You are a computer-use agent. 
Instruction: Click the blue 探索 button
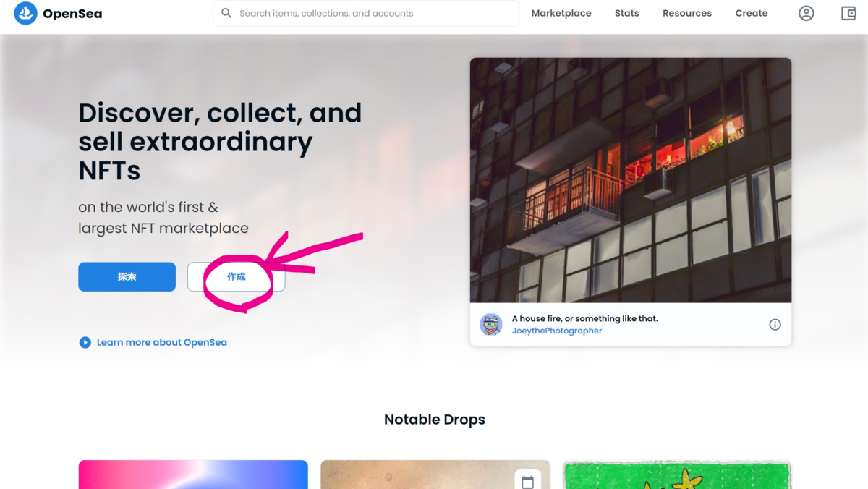(127, 277)
